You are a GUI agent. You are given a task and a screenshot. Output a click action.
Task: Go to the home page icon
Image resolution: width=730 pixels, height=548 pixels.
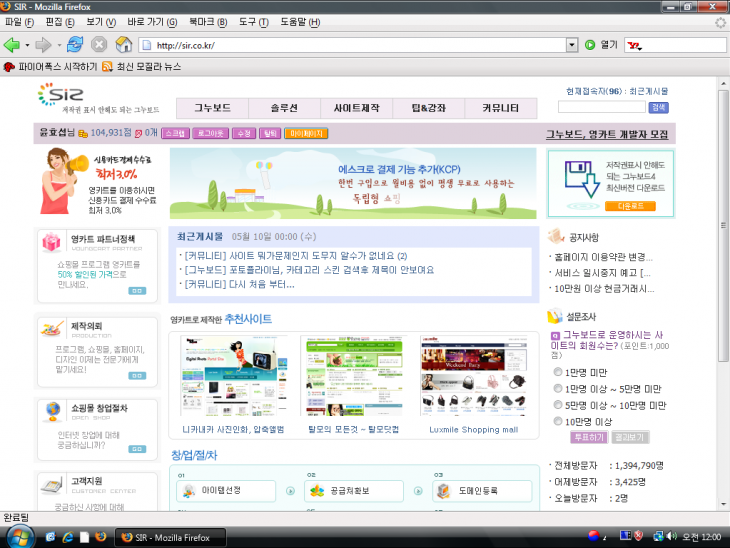124,45
